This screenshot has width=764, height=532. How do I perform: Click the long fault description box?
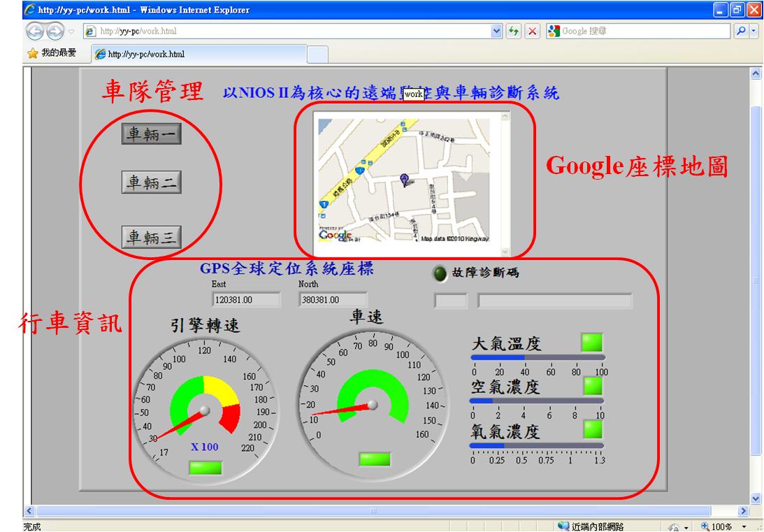pos(555,301)
